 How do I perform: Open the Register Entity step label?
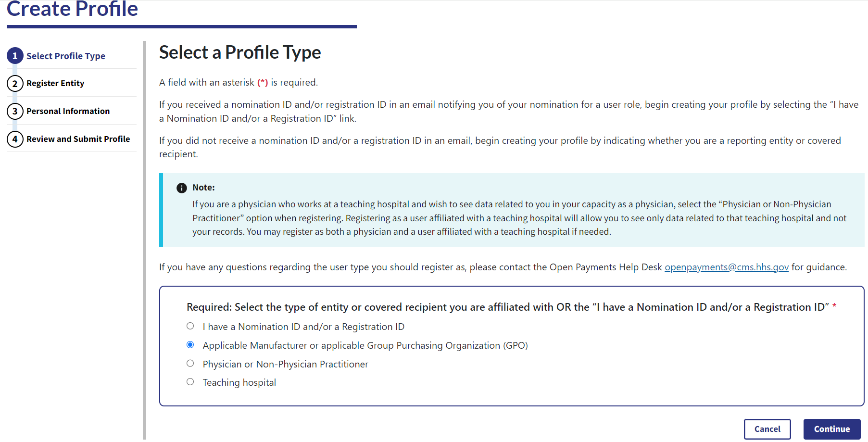pyautogui.click(x=55, y=84)
